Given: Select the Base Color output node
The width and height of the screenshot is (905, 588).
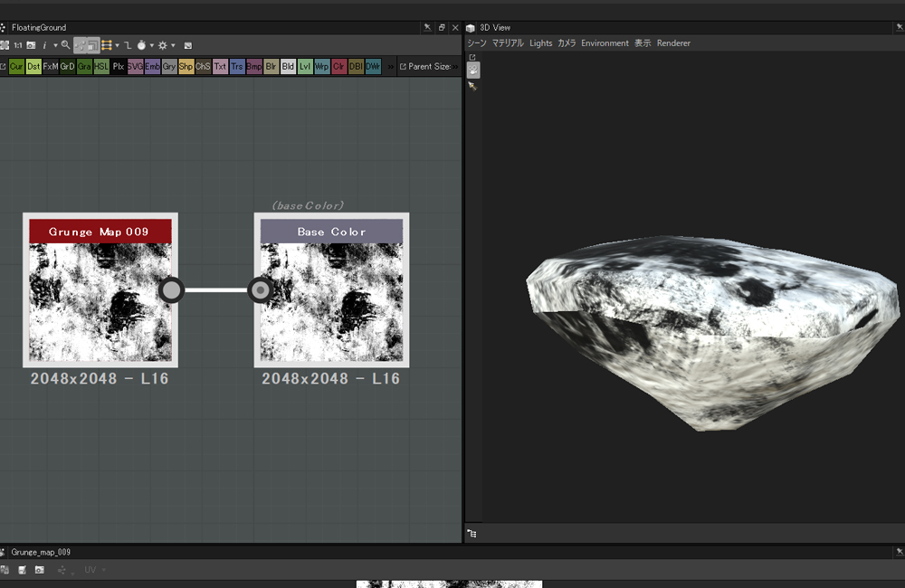Looking at the screenshot, I should tap(332, 289).
